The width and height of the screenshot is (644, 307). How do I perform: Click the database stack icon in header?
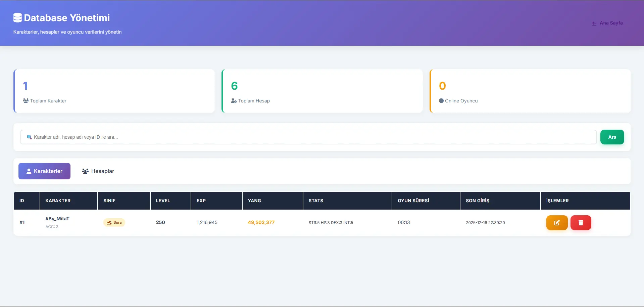(x=17, y=18)
